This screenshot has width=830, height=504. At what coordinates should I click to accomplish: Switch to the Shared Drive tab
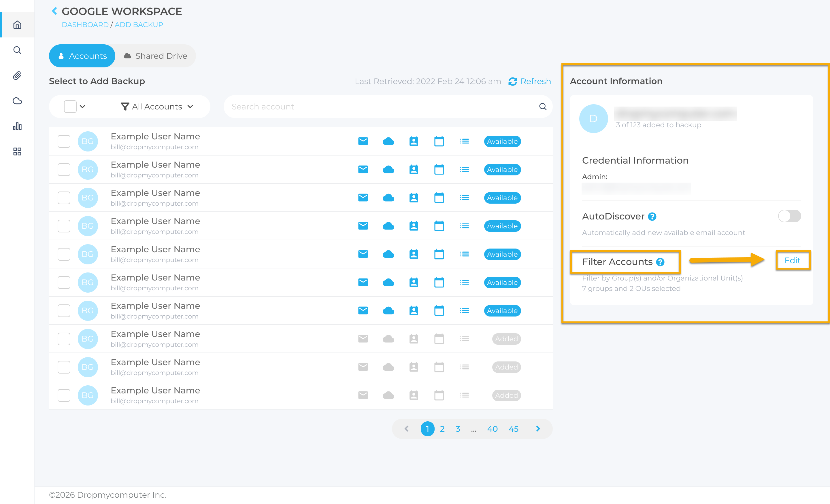(155, 56)
